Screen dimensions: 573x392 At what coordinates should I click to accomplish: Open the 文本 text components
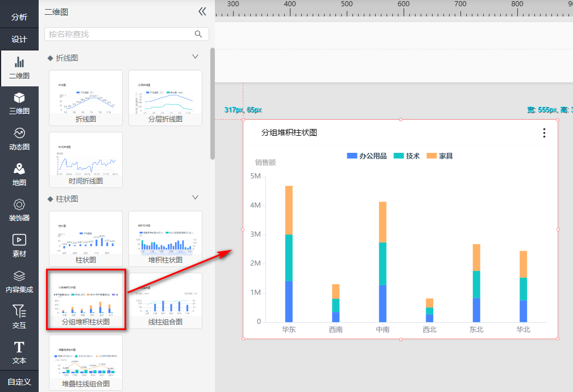[19, 353]
